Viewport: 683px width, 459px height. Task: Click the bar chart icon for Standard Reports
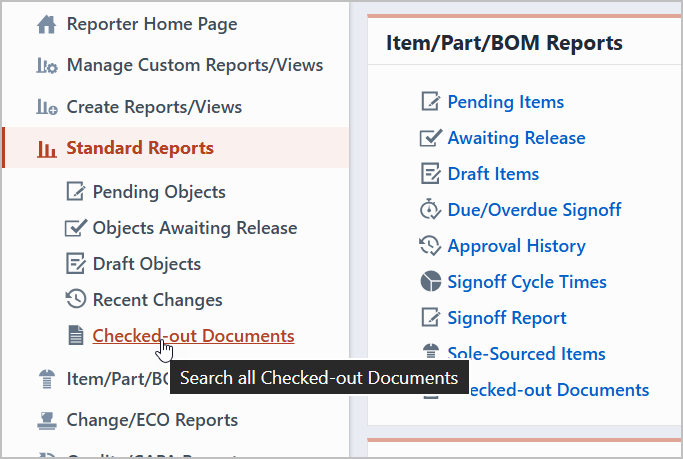47,149
